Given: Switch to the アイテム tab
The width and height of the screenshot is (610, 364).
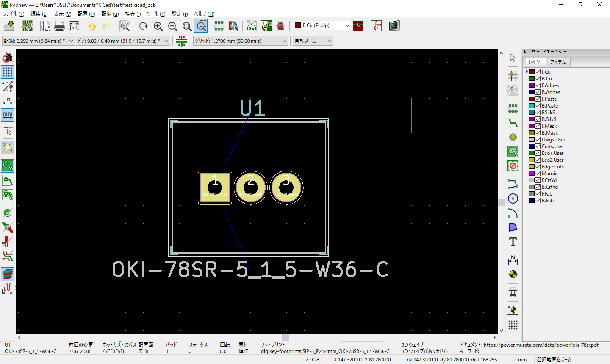Looking at the screenshot, I should pos(558,62).
